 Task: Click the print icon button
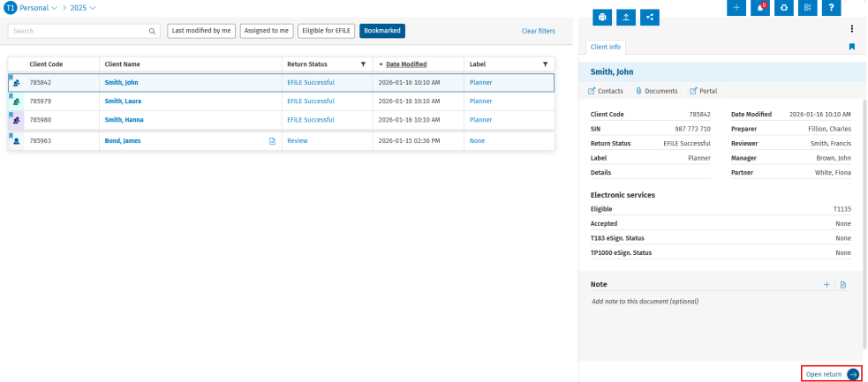pos(603,16)
